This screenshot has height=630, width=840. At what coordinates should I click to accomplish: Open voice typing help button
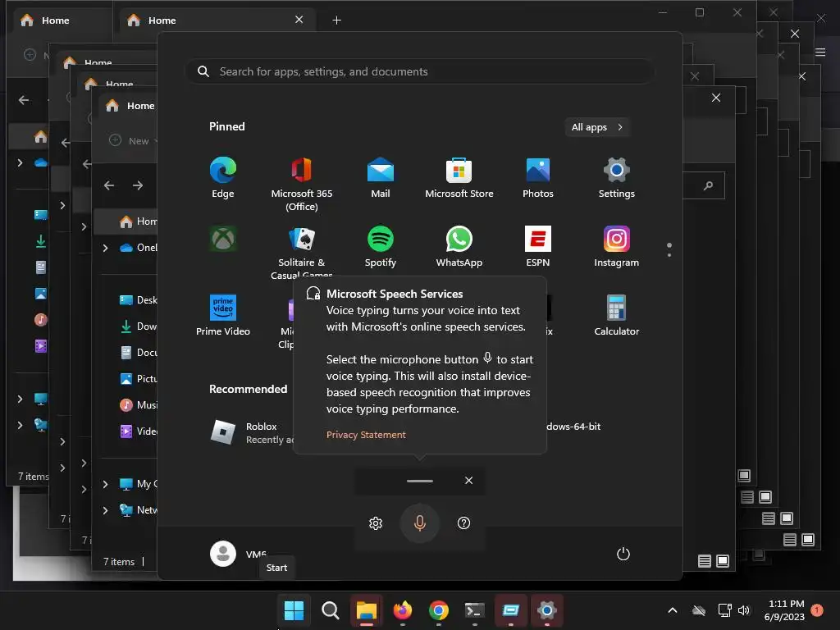(464, 523)
